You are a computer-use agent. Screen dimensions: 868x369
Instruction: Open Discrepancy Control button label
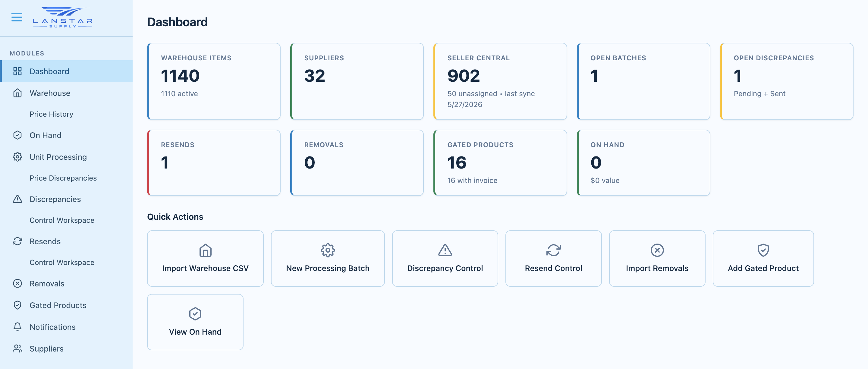point(445,268)
